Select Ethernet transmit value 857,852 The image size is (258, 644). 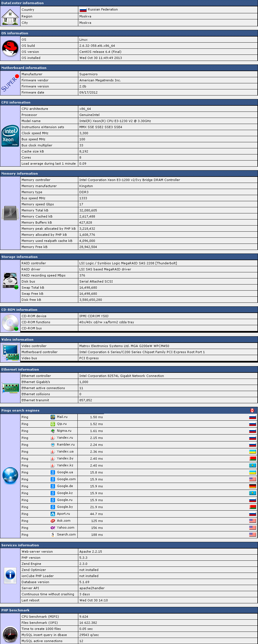click(x=86, y=400)
